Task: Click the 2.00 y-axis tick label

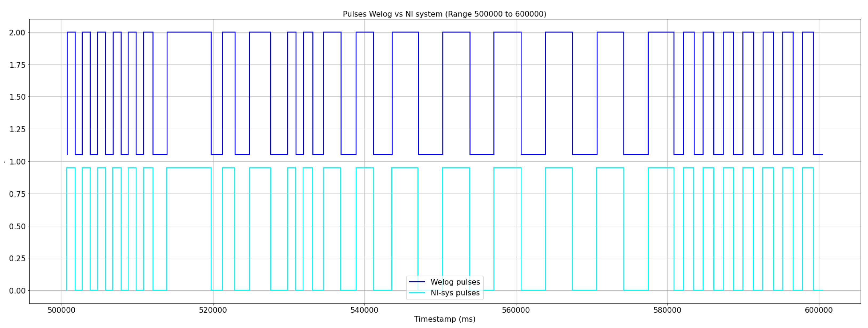Action: point(17,33)
